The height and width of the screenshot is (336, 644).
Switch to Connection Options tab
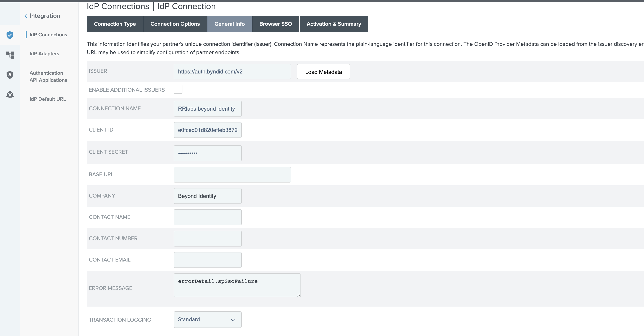(x=175, y=24)
